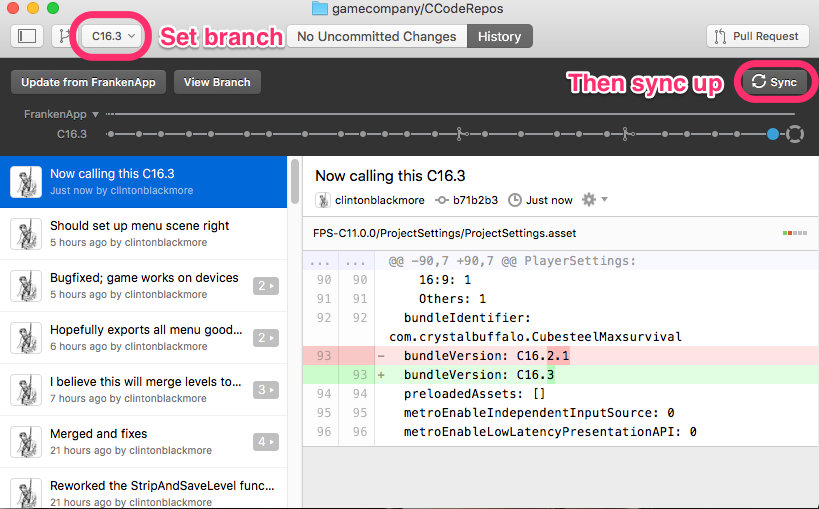Switch to the History tab
This screenshot has width=819, height=509.
[499, 36]
